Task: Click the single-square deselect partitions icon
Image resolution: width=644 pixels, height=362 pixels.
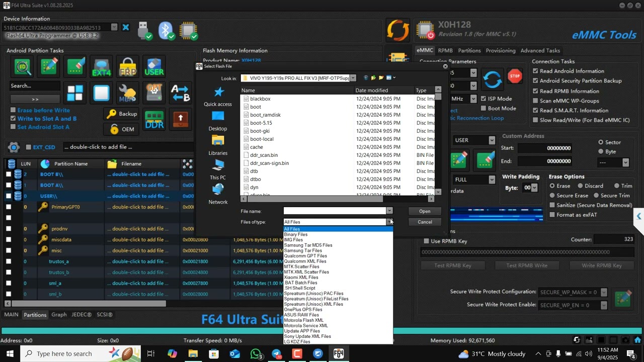Action: [x=102, y=93]
